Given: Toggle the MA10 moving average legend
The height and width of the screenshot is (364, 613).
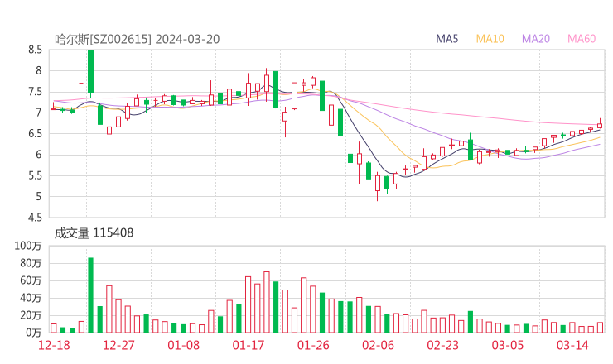Looking at the screenshot, I should [490, 39].
